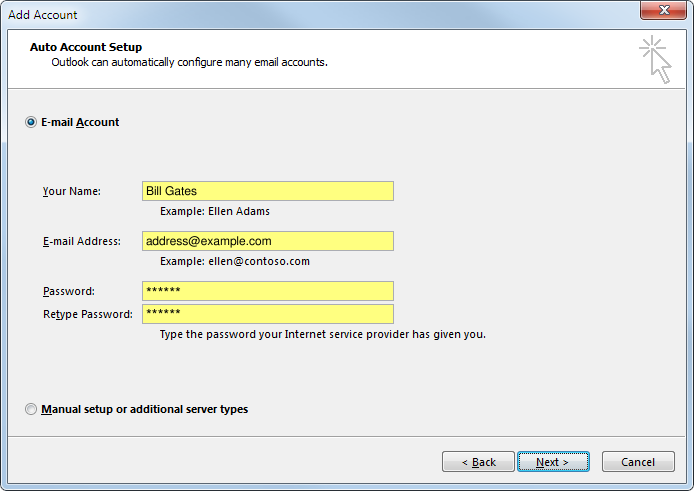Screen dimensions: 694x491
Task: Cancel the account setup
Action: [638, 462]
